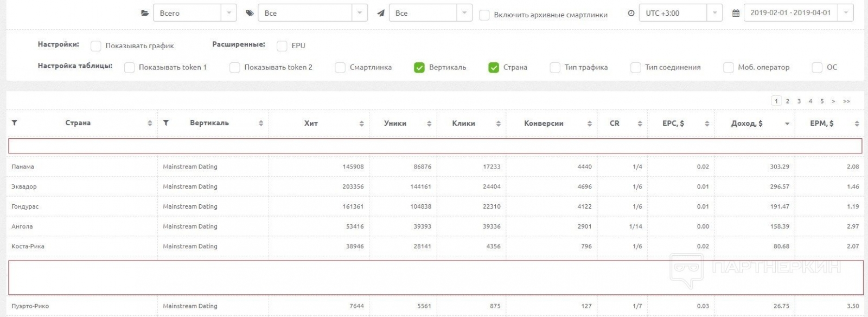Sort table by Страна column arrows
Screen dimensions: 868x317
(x=150, y=124)
